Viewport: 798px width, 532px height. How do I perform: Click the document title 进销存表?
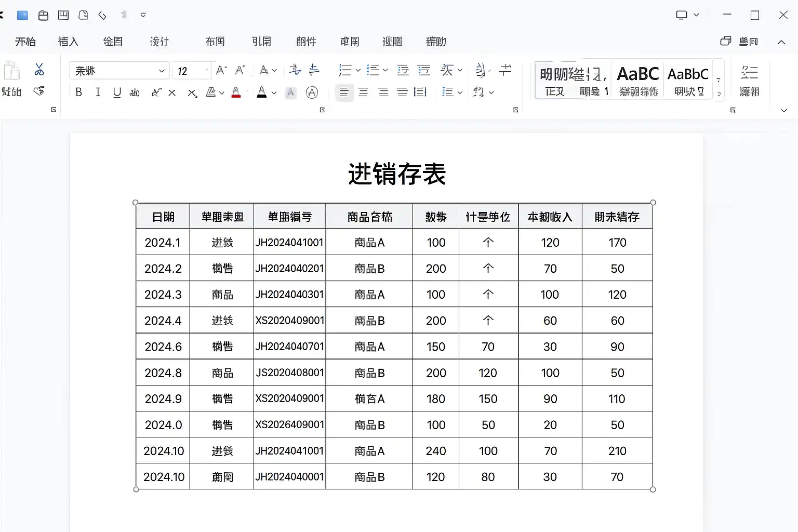click(397, 174)
